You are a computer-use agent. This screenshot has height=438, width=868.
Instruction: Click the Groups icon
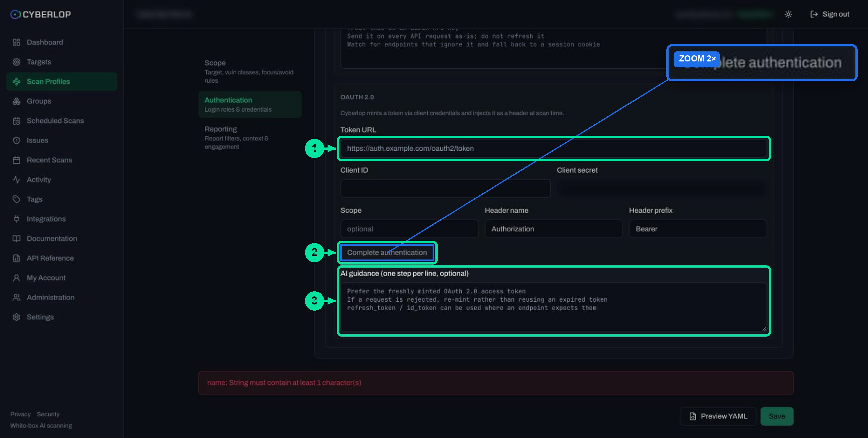click(x=16, y=101)
